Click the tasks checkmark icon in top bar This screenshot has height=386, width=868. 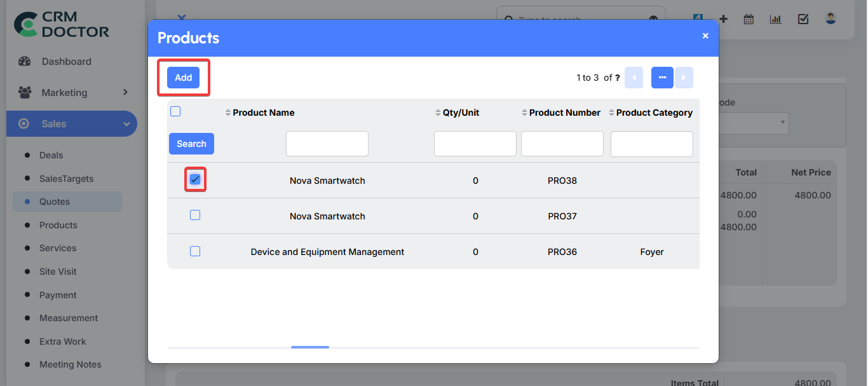(x=803, y=19)
